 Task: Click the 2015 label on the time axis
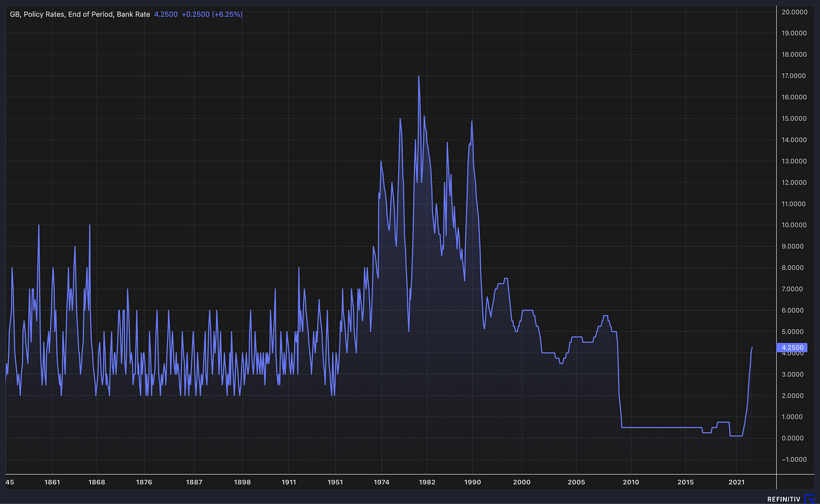point(685,483)
